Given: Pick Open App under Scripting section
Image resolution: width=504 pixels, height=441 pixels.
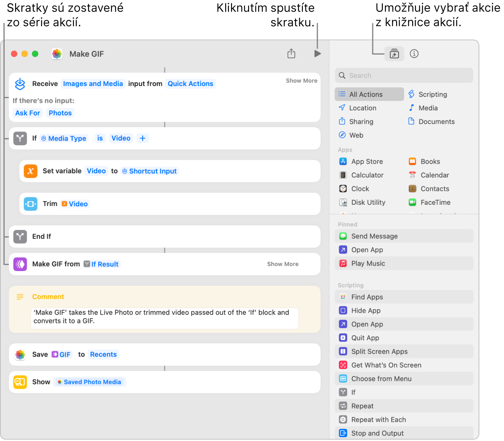Looking at the screenshot, I should [x=404, y=324].
